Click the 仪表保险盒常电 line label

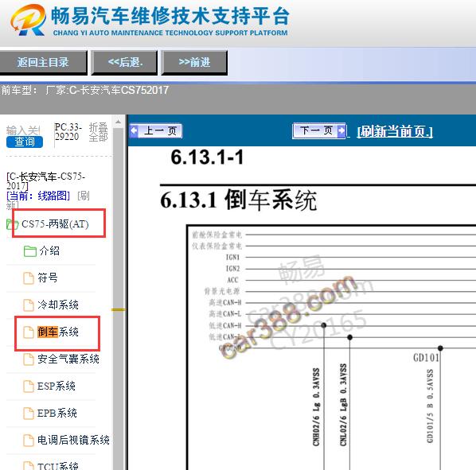click(x=217, y=246)
